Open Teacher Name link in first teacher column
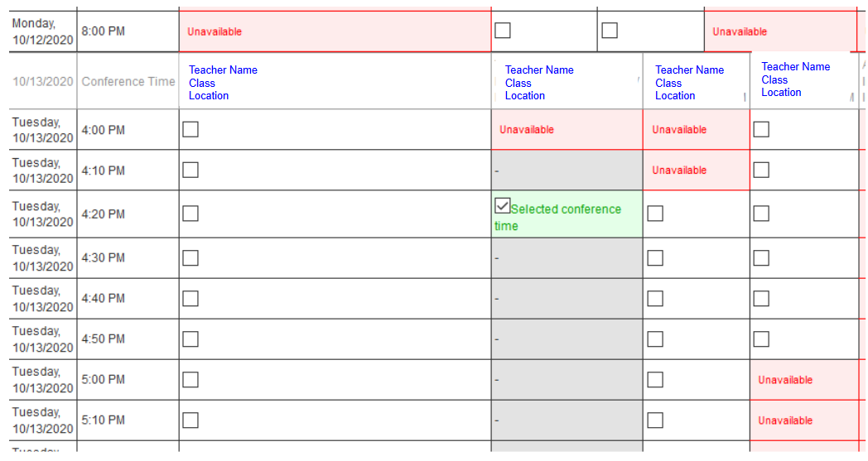The height and width of the screenshot is (461, 868). (223, 70)
